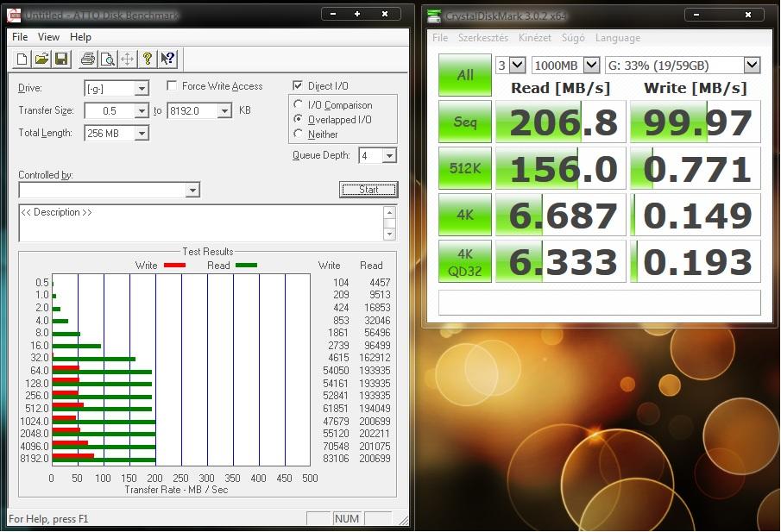Run all tests with the All button
Image resolution: width=781 pixels, height=532 pixels.
465,75
